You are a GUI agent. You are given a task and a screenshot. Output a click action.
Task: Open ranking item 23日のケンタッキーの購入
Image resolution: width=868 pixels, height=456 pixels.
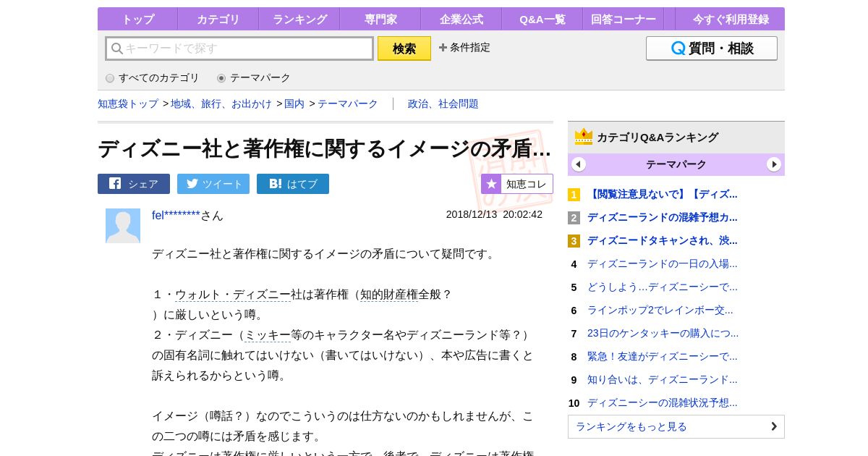[x=663, y=333]
